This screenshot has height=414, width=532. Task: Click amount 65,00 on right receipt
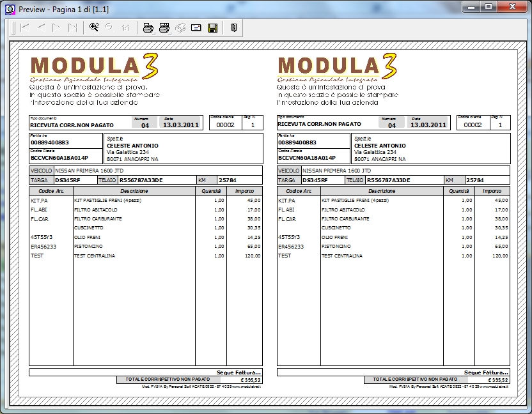click(x=501, y=246)
